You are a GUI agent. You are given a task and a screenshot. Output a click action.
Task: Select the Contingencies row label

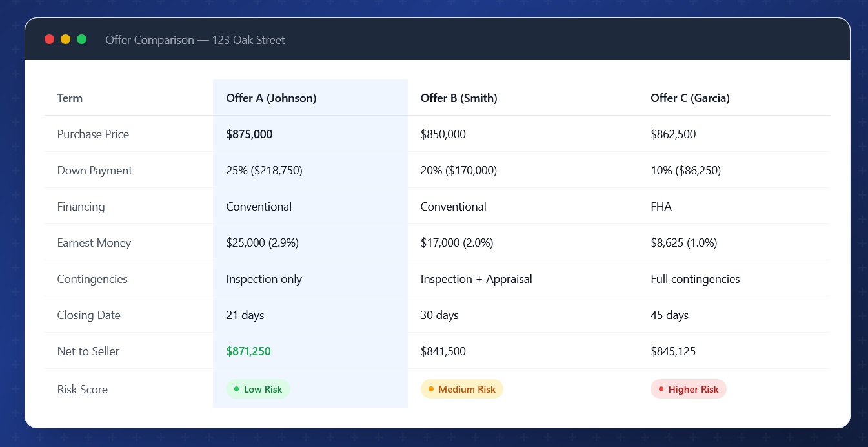click(92, 278)
